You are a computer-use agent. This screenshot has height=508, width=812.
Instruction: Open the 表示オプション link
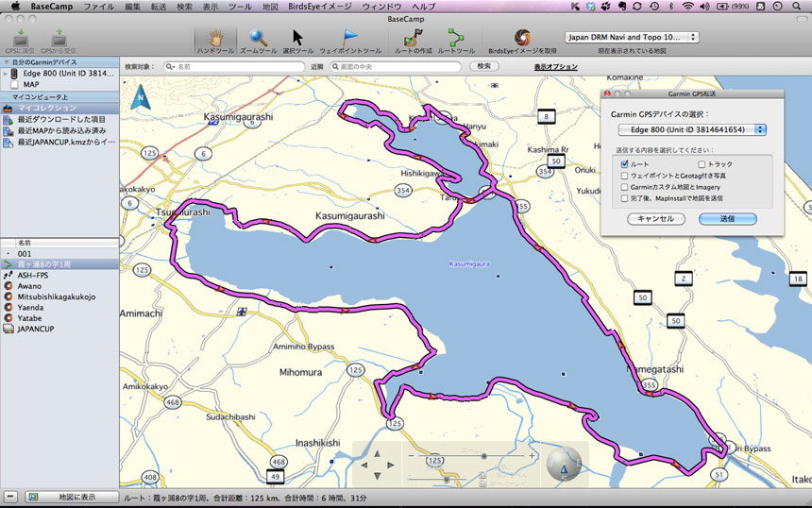[x=555, y=67]
